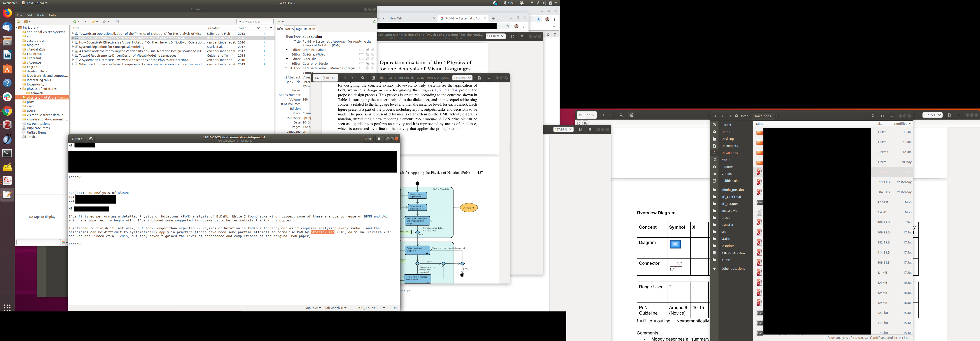This screenshot has width=980, height=341.
Task: Click minus button beside editor Schmidt, Rainer
Action: (x=367, y=50)
